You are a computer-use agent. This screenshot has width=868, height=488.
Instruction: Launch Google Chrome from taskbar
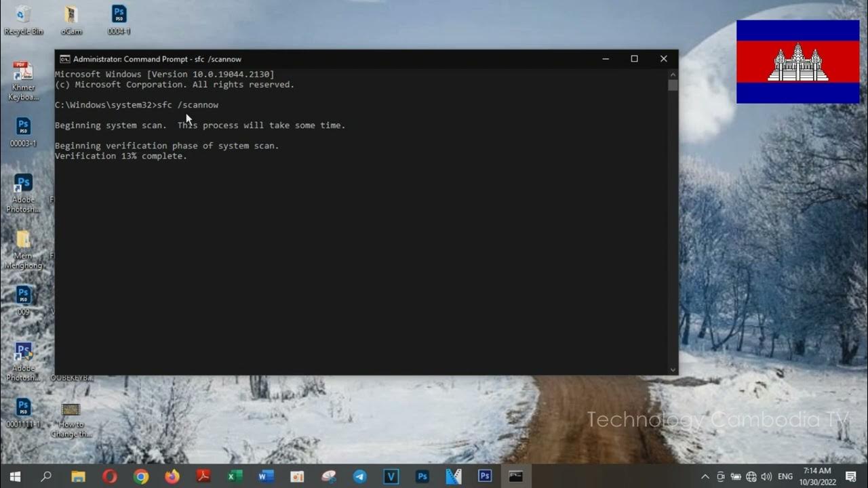click(141, 476)
